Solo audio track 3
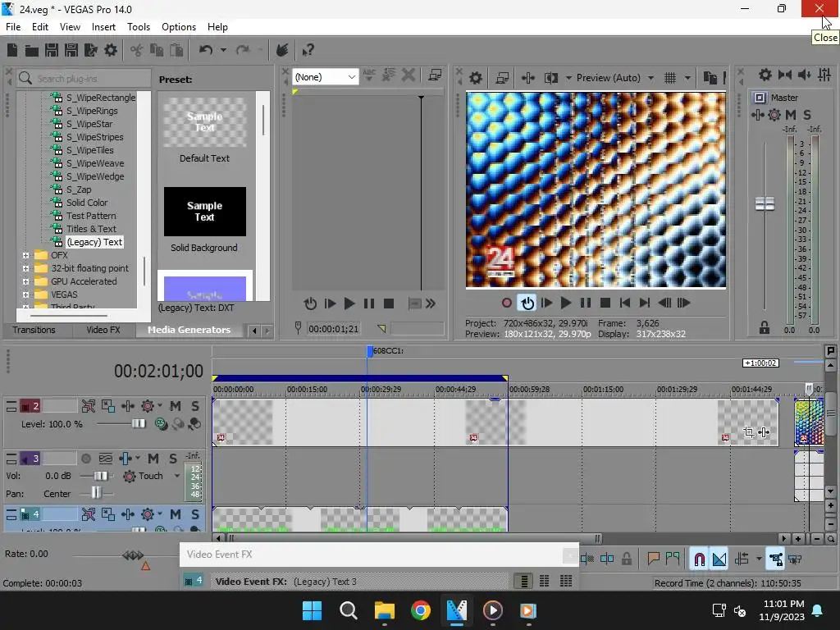This screenshot has width=840, height=630. click(173, 459)
